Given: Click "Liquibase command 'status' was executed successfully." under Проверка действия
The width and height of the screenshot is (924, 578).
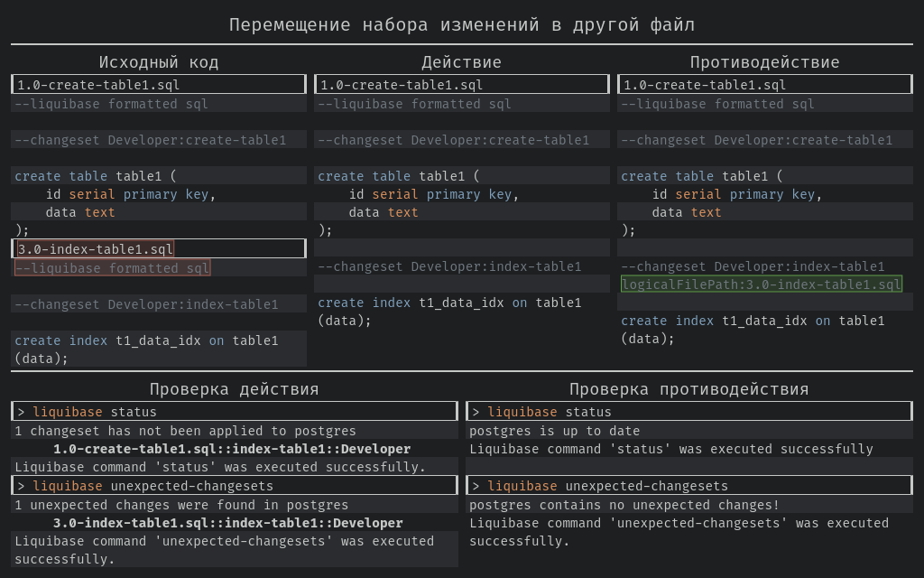Looking at the screenshot, I should click(220, 467).
